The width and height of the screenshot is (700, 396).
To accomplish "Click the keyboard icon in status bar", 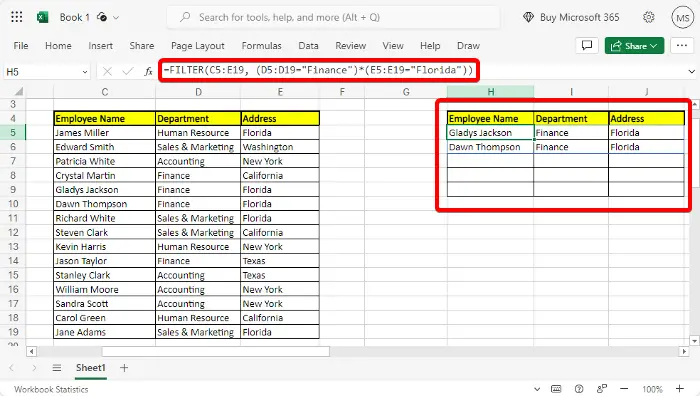I will click(556, 389).
